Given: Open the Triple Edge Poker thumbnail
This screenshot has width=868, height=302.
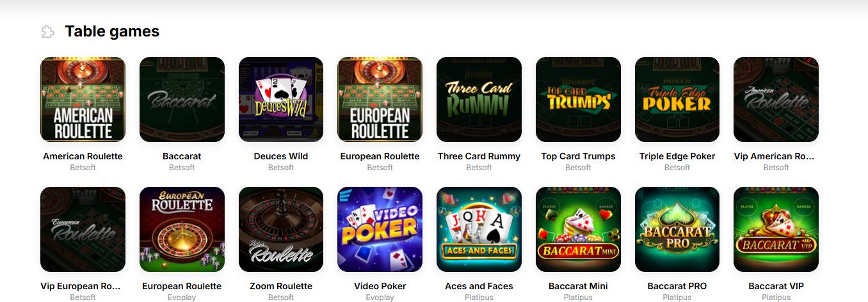Looking at the screenshot, I should coord(677,99).
